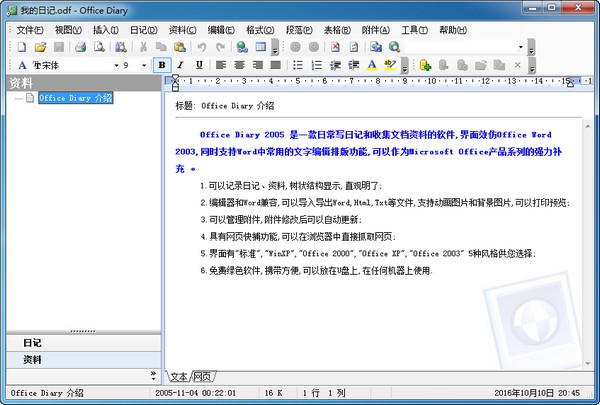The image size is (600, 405).
Task: Add an attachment with the green plus icon
Action: pyautogui.click(x=425, y=65)
